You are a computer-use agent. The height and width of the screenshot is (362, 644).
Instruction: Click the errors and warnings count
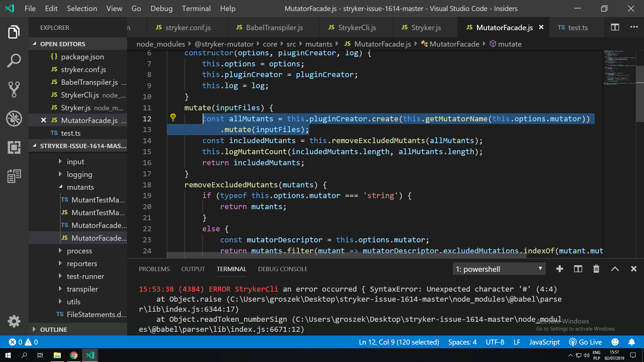click(23, 342)
